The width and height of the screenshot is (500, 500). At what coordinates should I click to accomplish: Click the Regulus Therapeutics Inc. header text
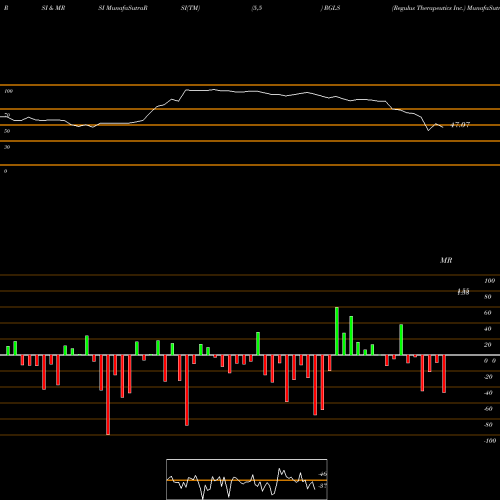tap(428, 8)
